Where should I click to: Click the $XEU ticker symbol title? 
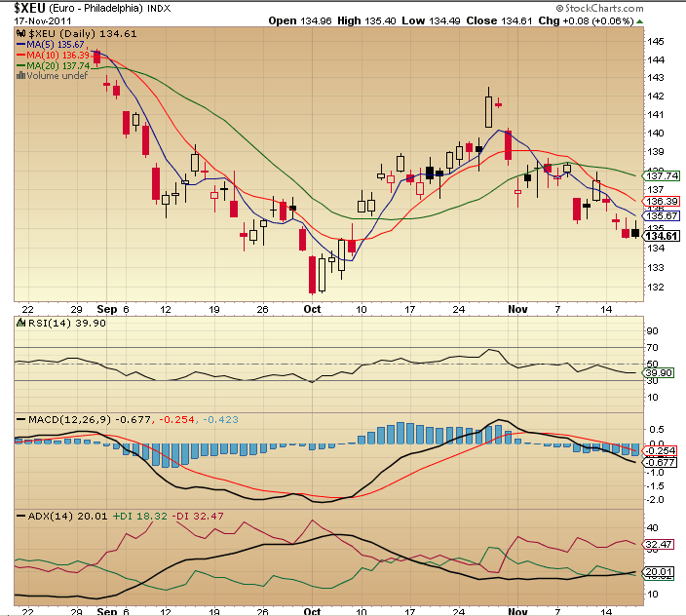(x=30, y=8)
